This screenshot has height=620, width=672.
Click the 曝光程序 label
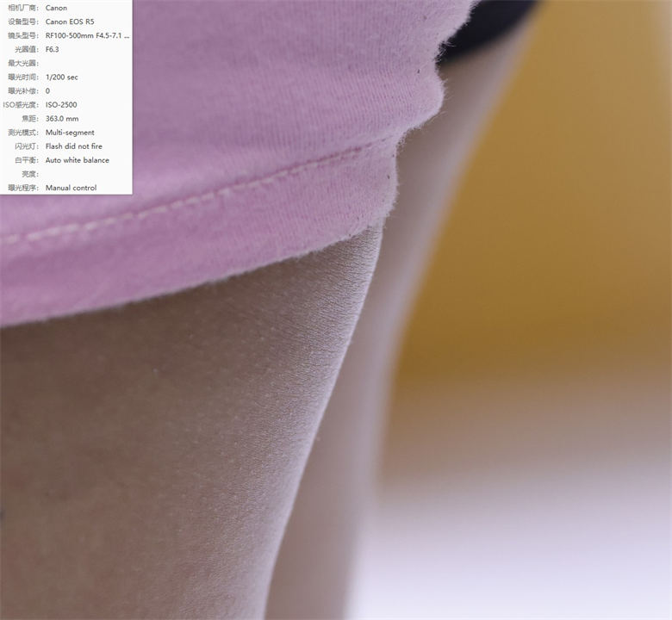tap(23, 188)
